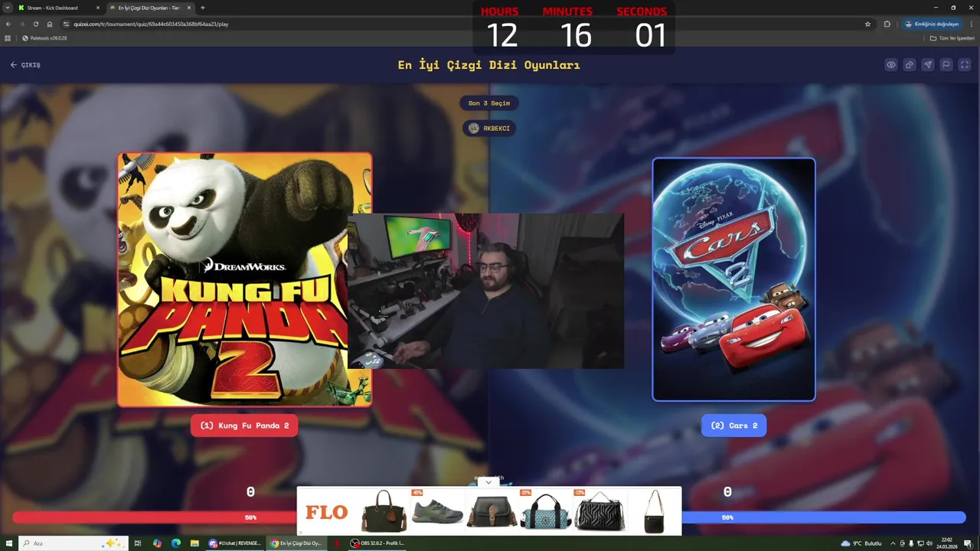Switch to chat REVENGE taskbar window
This screenshot has height=551, width=980.
[x=235, y=543]
